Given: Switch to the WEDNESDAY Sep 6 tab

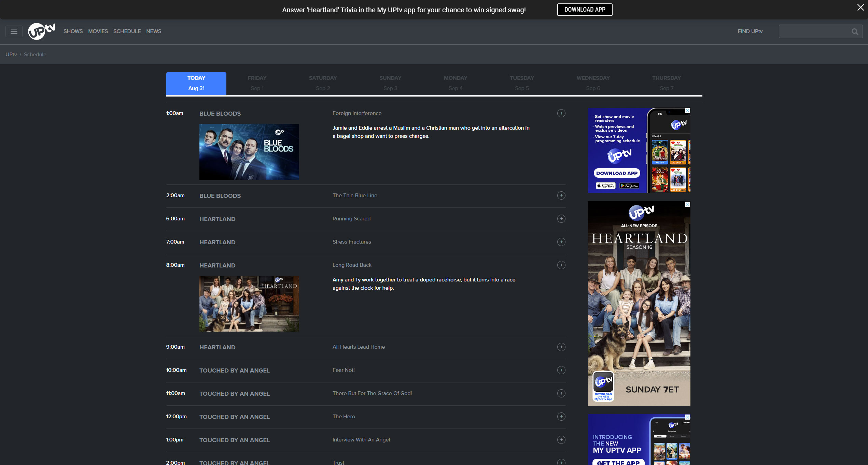Looking at the screenshot, I should 593,83.
